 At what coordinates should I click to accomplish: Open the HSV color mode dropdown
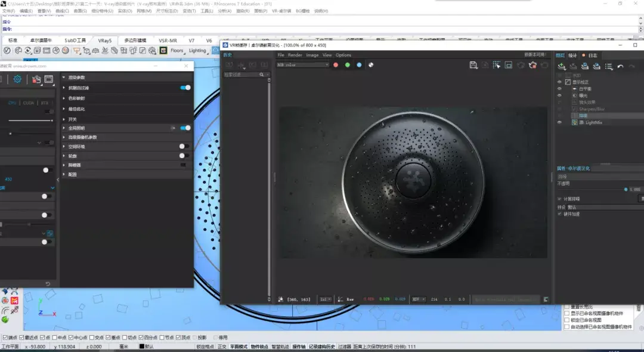pyautogui.click(x=419, y=299)
